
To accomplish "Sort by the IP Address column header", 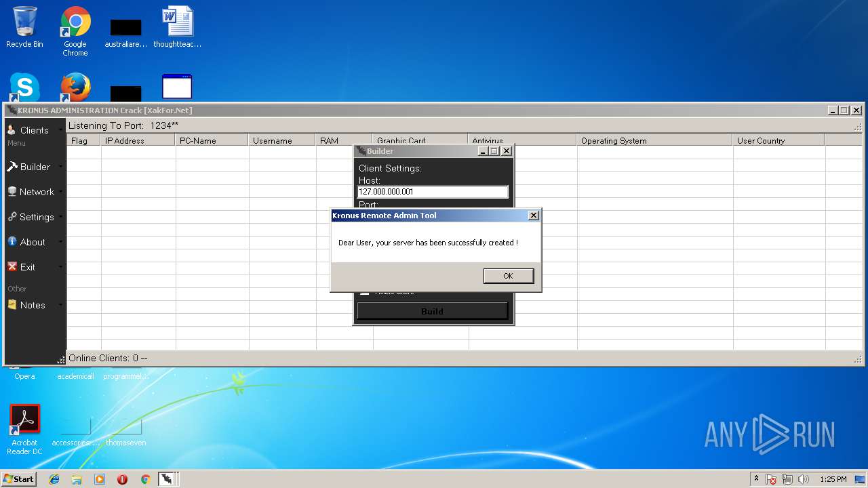I will click(x=138, y=140).
